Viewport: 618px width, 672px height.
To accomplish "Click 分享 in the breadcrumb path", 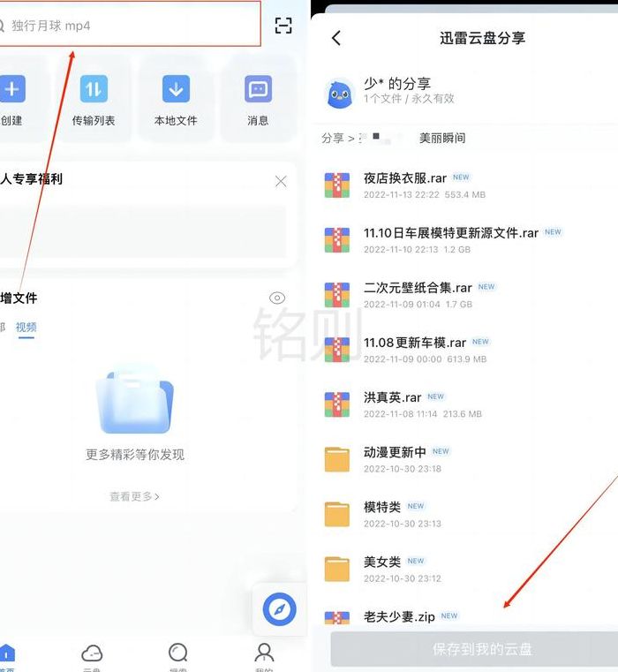I will coord(333,138).
